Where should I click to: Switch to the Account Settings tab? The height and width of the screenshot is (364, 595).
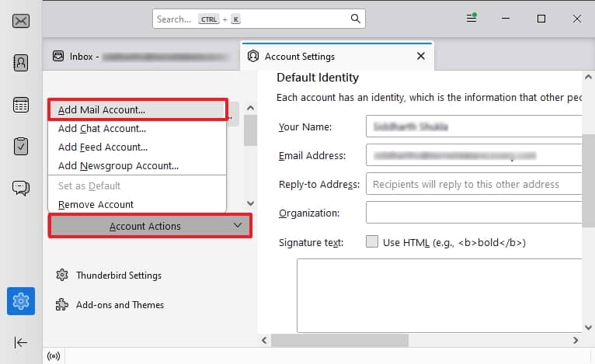pos(337,57)
